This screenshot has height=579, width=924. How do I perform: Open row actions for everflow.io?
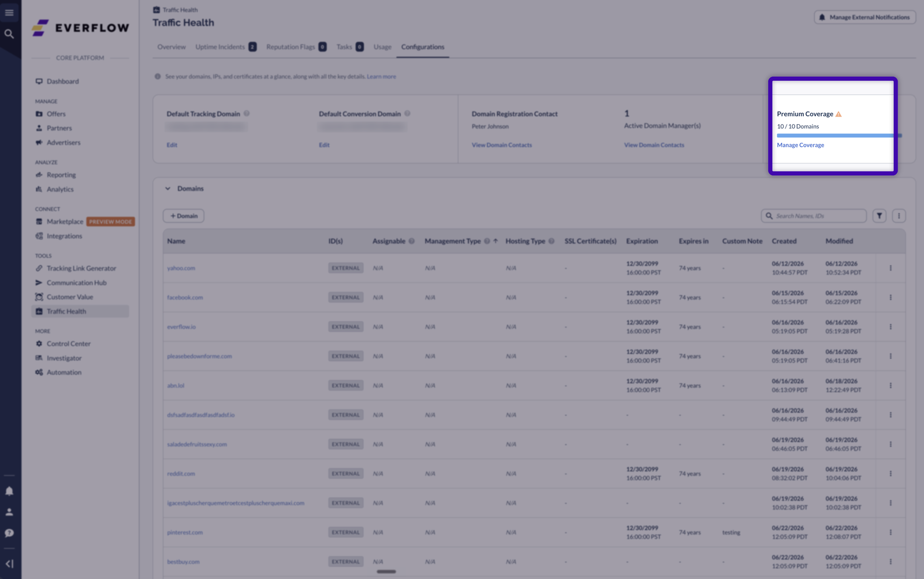point(891,327)
